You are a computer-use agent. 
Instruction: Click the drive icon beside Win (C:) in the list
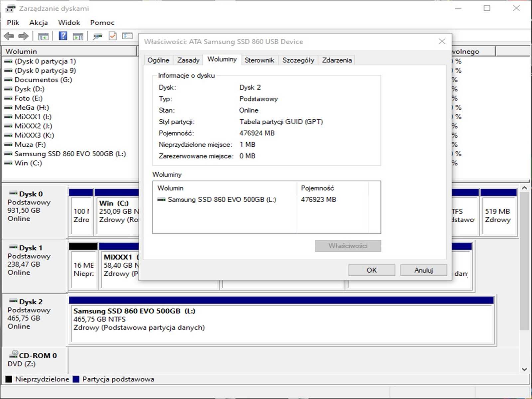tap(8, 163)
